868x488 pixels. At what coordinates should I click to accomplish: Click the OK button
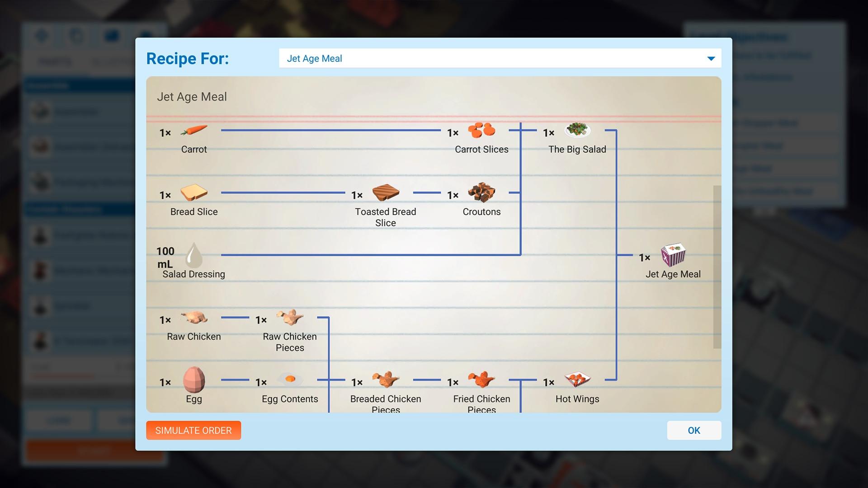[694, 430]
